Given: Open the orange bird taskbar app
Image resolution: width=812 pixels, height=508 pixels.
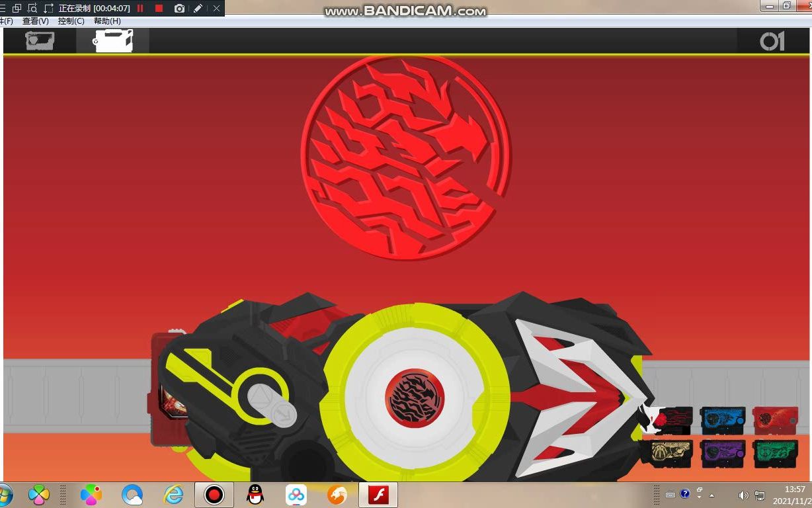Looking at the screenshot, I should coord(337,494).
